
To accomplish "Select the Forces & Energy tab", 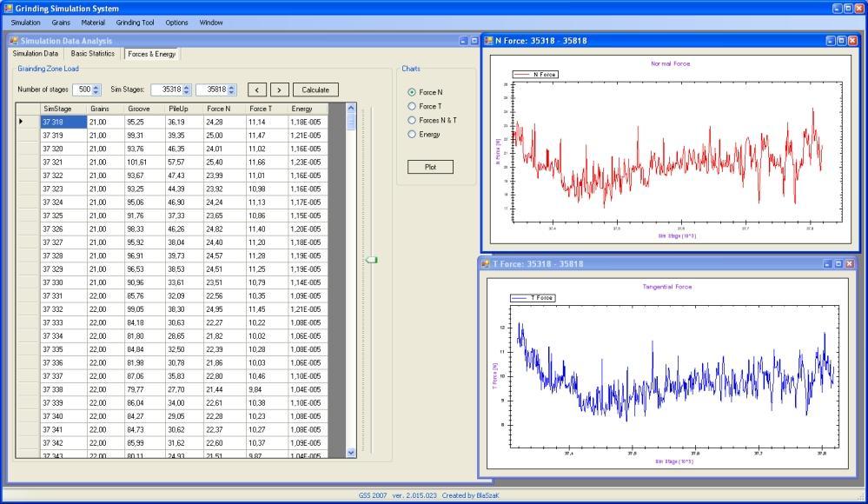I will point(152,54).
